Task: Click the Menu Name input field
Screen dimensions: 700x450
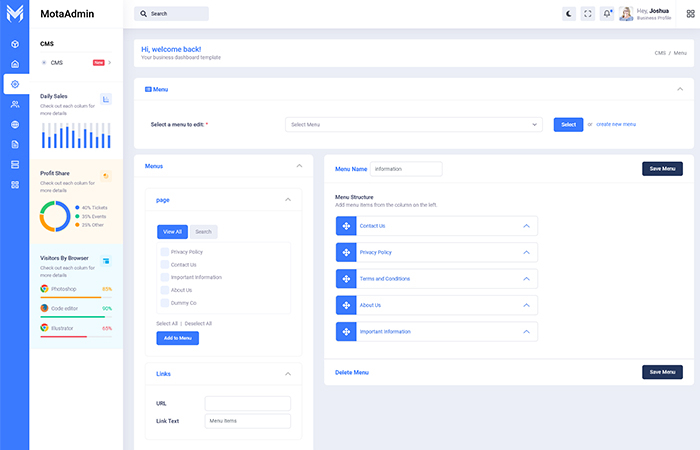Action: click(x=405, y=169)
